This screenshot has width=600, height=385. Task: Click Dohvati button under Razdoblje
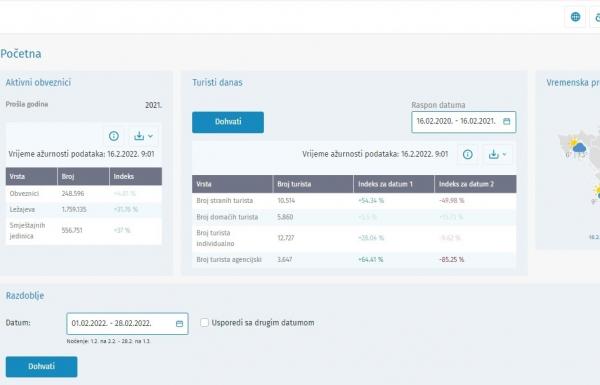(x=41, y=367)
